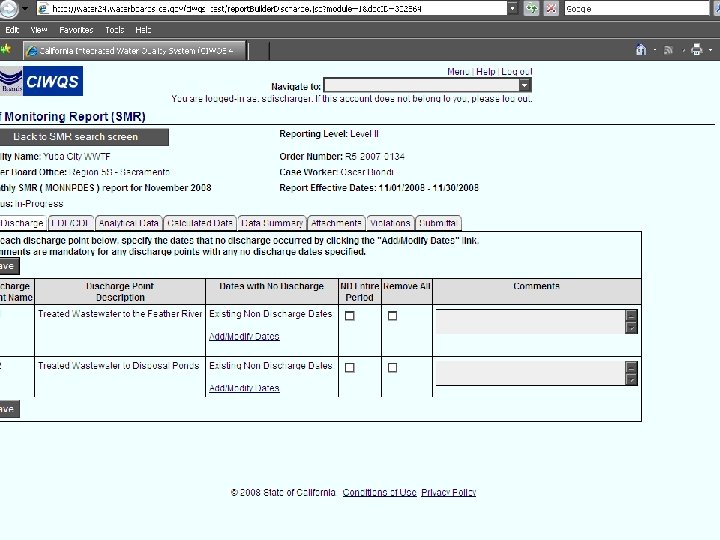The height and width of the screenshot is (540, 720).
Task: Click the CIWQS logo
Action: click(53, 81)
